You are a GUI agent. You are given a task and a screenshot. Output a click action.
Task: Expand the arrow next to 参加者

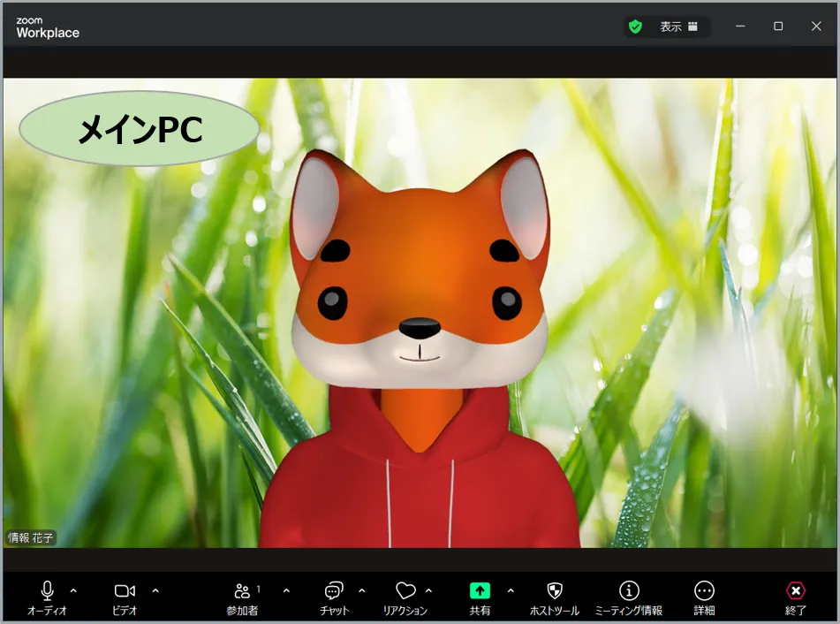click(285, 590)
